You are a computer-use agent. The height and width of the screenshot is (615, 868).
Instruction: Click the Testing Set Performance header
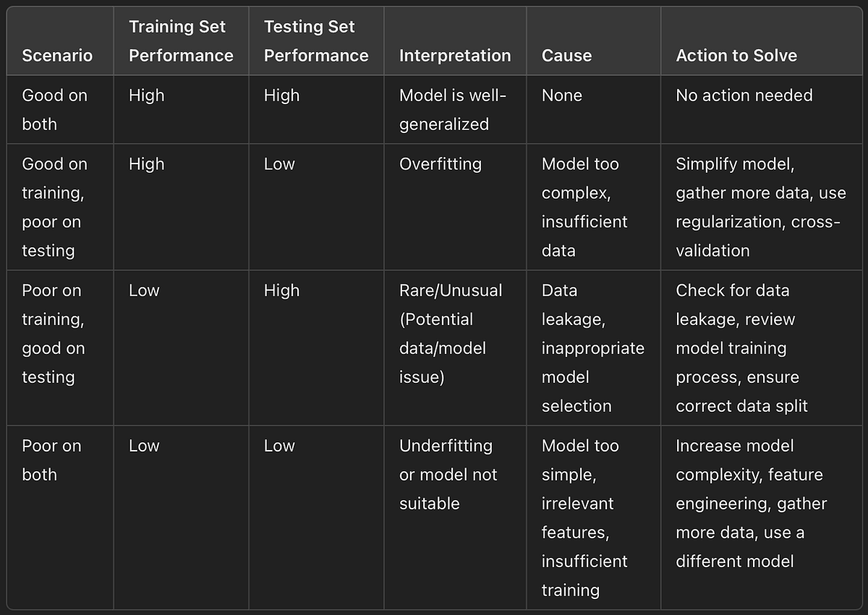coord(316,41)
